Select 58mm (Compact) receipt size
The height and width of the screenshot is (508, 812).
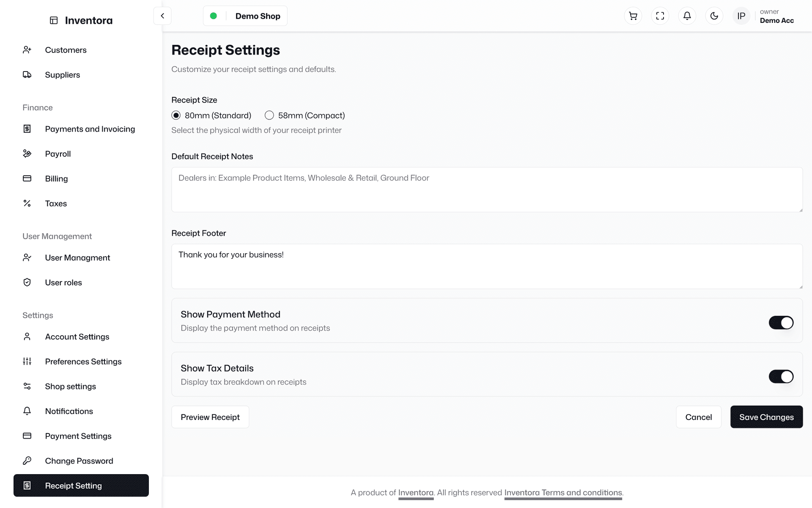[x=269, y=116]
